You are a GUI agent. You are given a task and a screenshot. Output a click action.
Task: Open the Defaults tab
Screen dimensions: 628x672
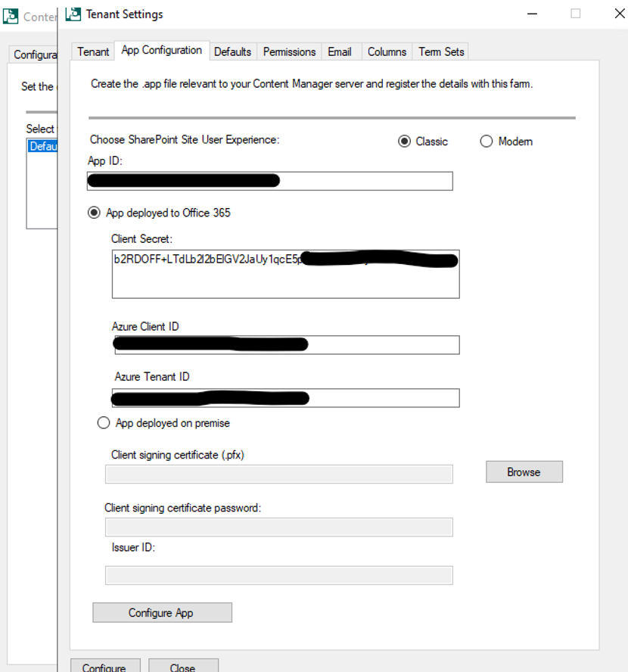(x=232, y=51)
